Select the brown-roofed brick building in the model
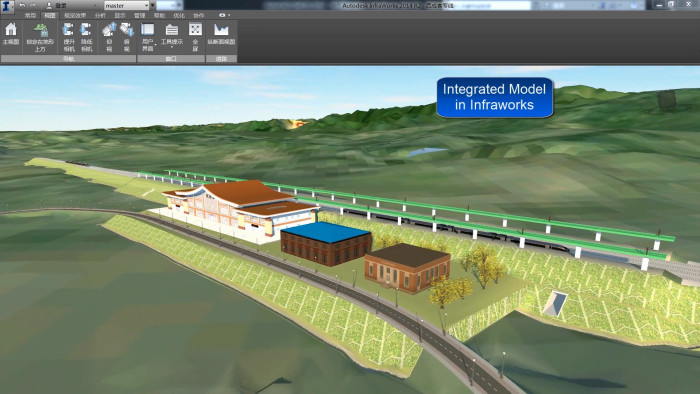This screenshot has width=700, height=394. tap(407, 267)
